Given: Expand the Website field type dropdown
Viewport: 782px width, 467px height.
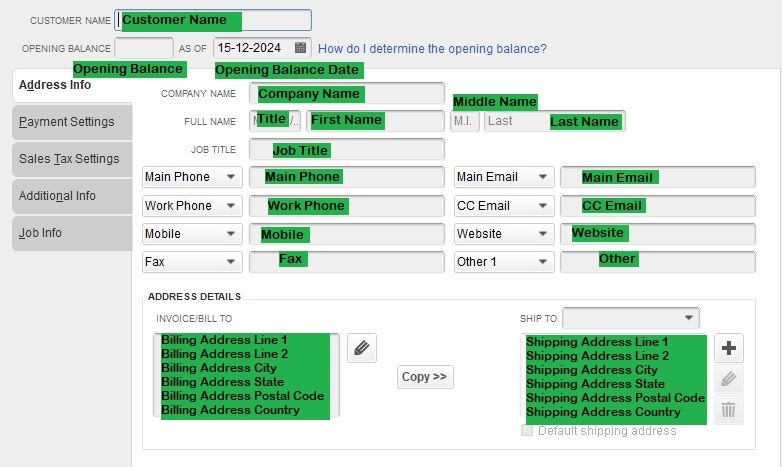Looking at the screenshot, I should pos(504,234).
